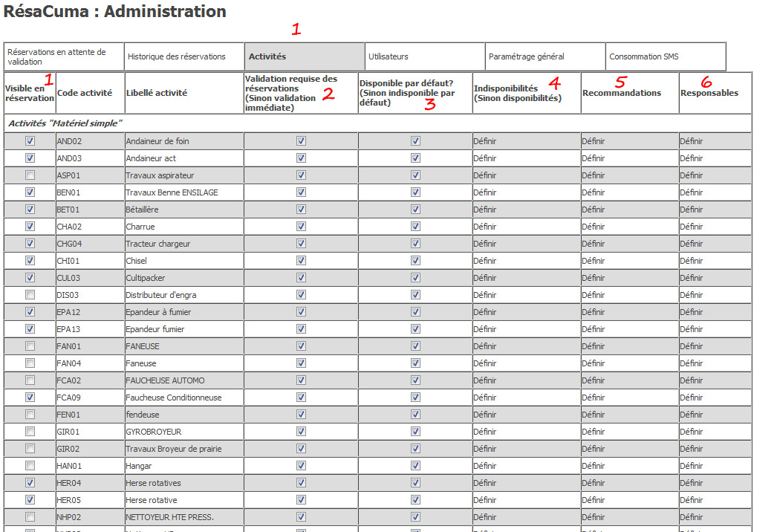This screenshot has width=757, height=532.
Task: Show the Consommation SMS tab
Action: coord(666,56)
